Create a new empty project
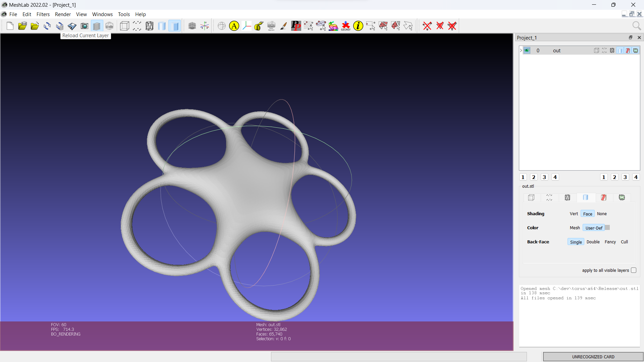644x362 pixels. 10,26
